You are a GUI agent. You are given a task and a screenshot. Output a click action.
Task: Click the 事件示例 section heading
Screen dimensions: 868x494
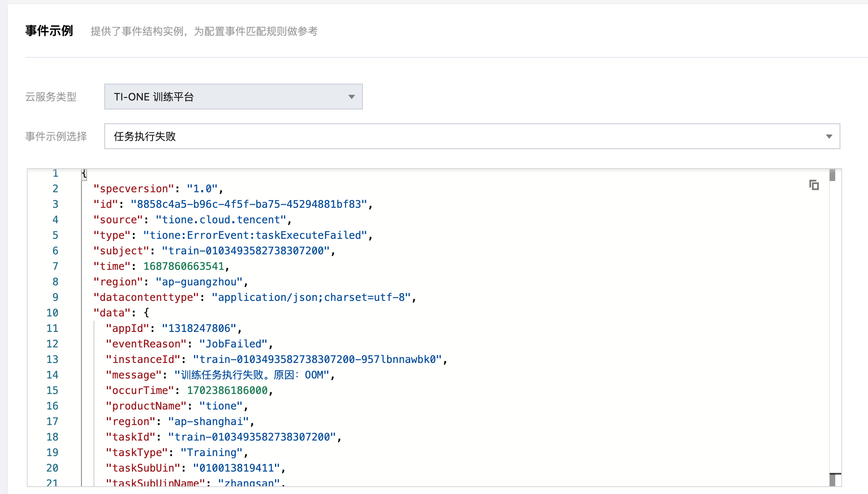click(49, 31)
